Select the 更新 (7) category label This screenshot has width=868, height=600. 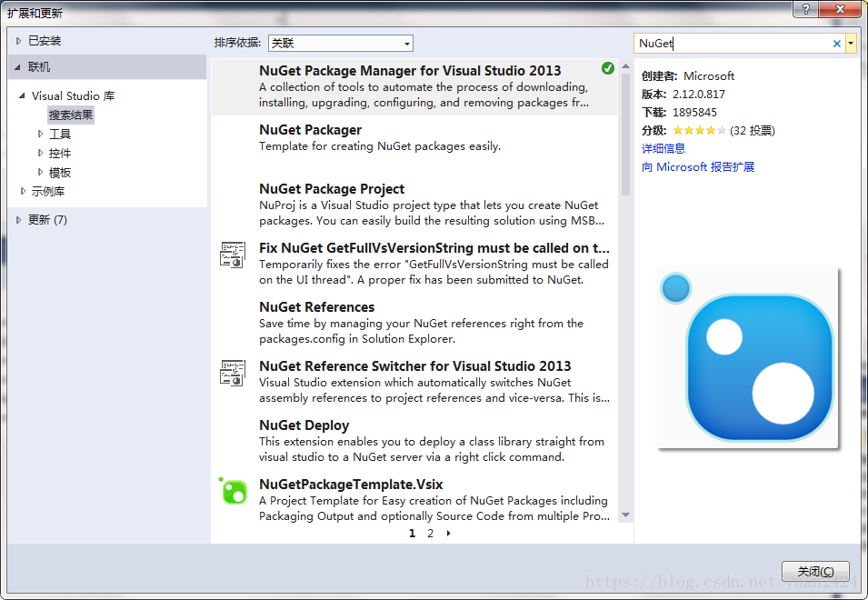coord(47,220)
